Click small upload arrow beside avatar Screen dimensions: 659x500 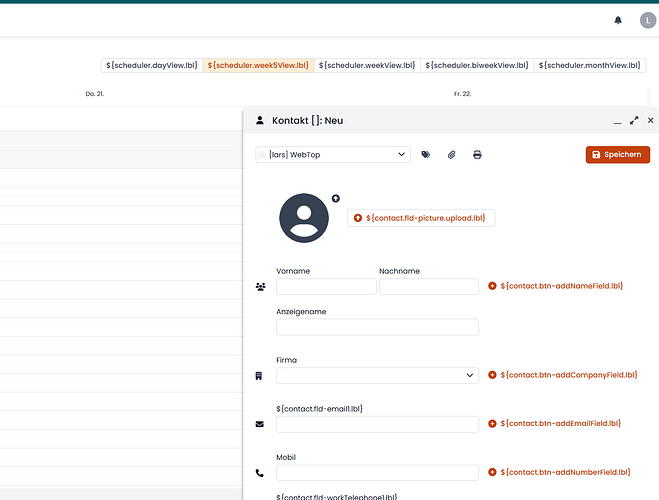pos(336,198)
